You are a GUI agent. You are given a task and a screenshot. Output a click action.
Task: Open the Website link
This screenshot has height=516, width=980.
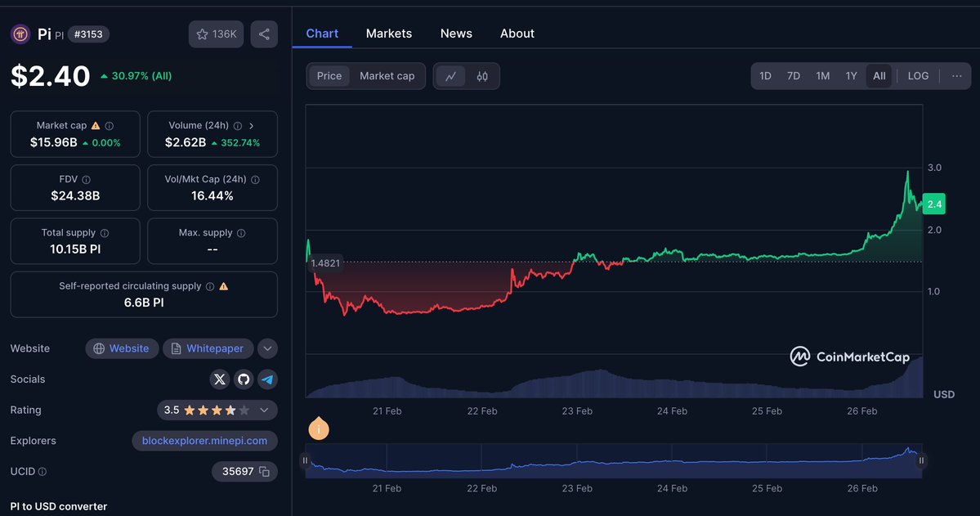click(122, 348)
